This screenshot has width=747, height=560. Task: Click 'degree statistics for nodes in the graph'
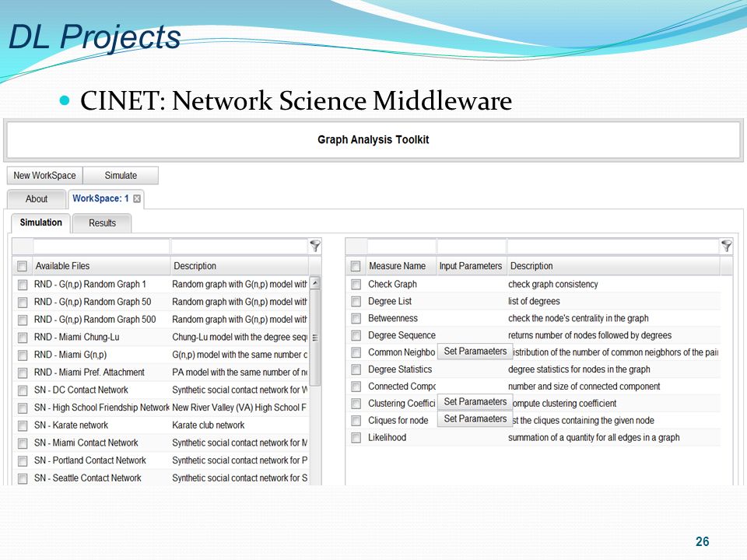(x=579, y=369)
